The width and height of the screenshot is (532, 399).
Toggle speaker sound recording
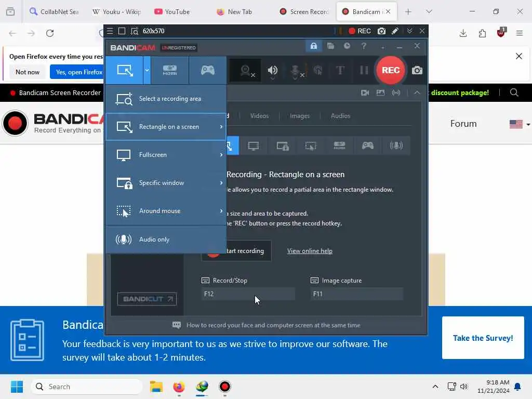[272, 71]
